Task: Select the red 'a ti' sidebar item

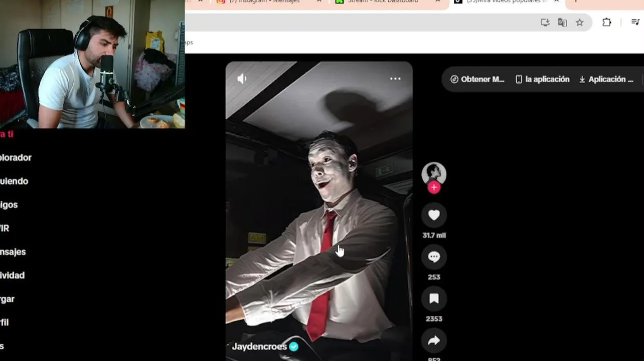Action: tap(7, 134)
